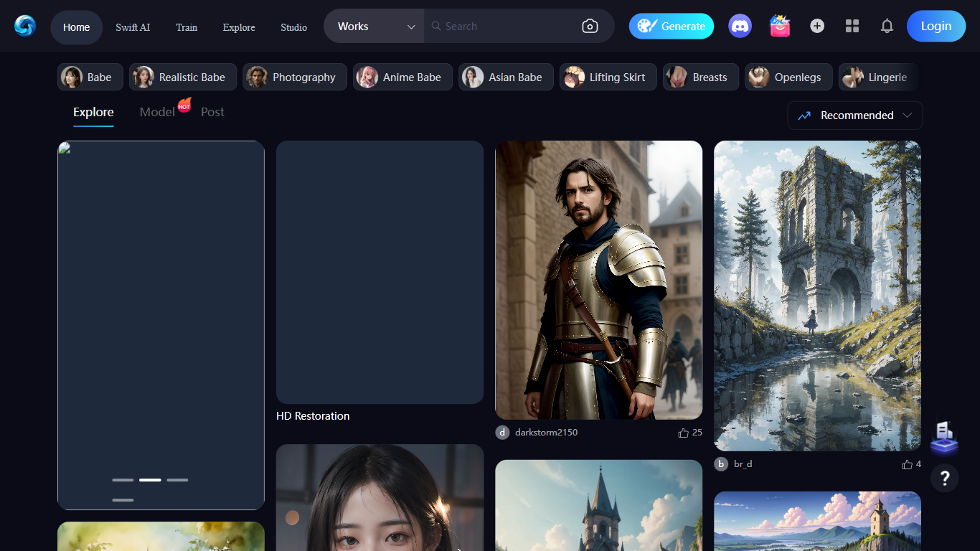The image size is (980, 551).
Task: Click the Generate button
Action: tap(672, 26)
